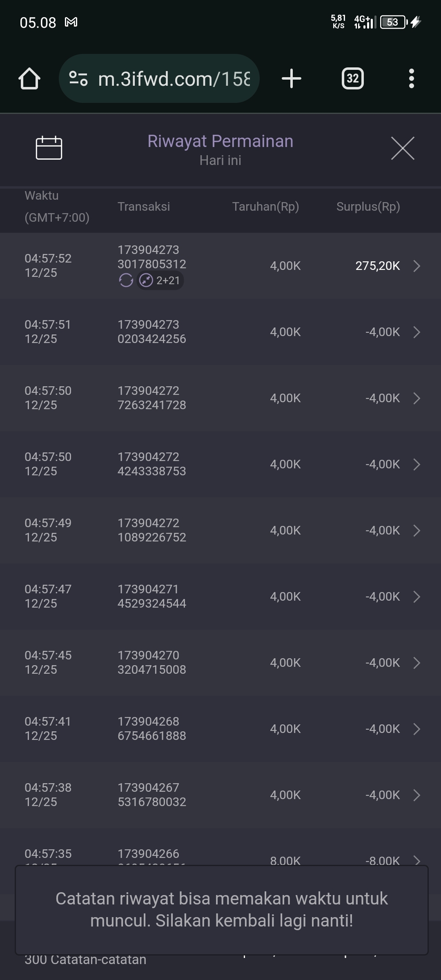Open site settings icon in address bar
441x980 pixels.
78,78
